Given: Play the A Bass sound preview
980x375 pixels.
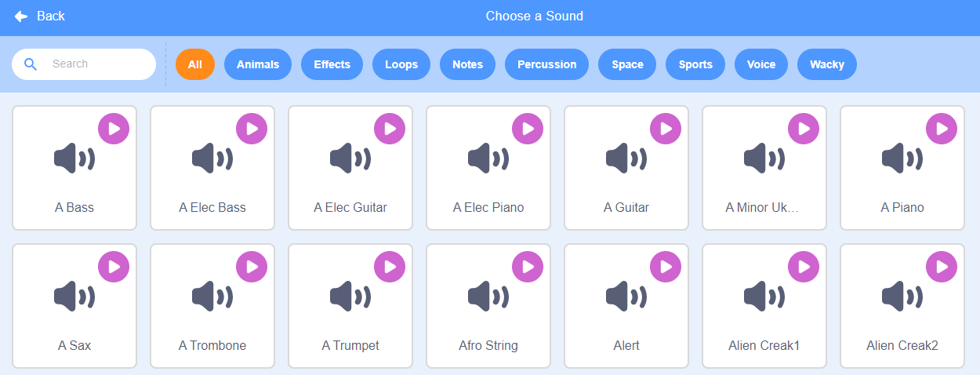Looking at the screenshot, I should point(114,129).
